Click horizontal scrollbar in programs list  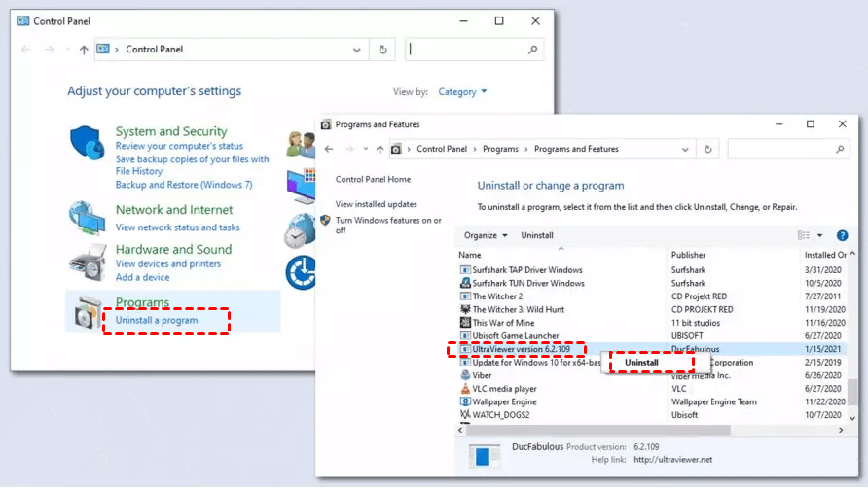[598, 430]
